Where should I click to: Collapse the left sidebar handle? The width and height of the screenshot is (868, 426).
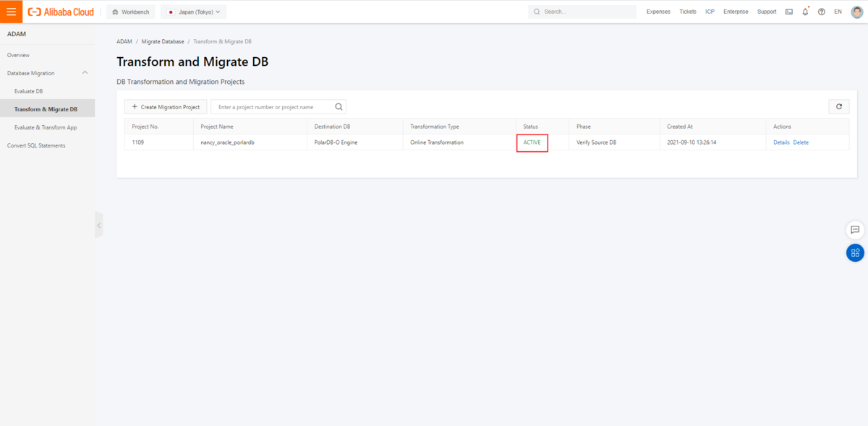pyautogui.click(x=99, y=225)
